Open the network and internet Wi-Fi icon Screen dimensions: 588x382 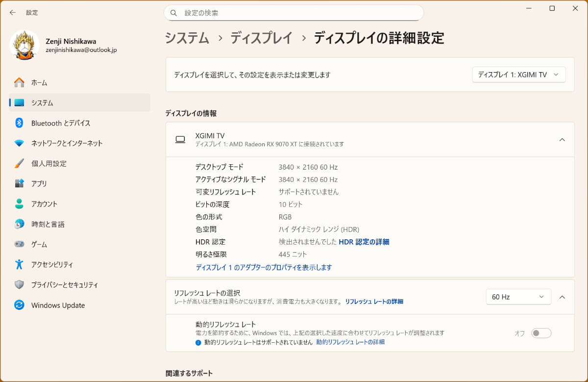click(x=19, y=143)
